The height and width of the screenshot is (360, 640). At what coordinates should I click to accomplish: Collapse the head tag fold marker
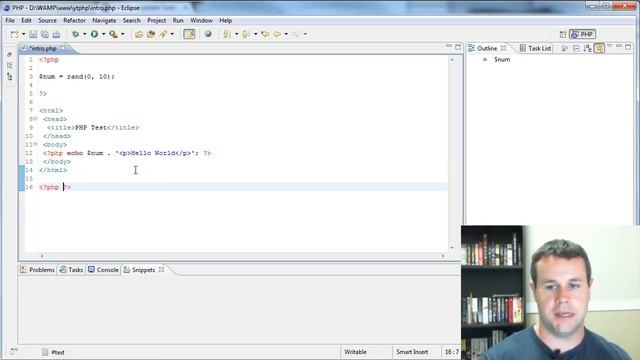click(x=36, y=119)
